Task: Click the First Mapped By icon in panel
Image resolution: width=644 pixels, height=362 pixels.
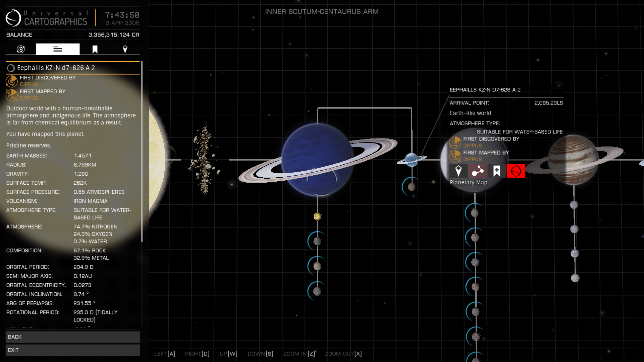Action: coord(12,95)
